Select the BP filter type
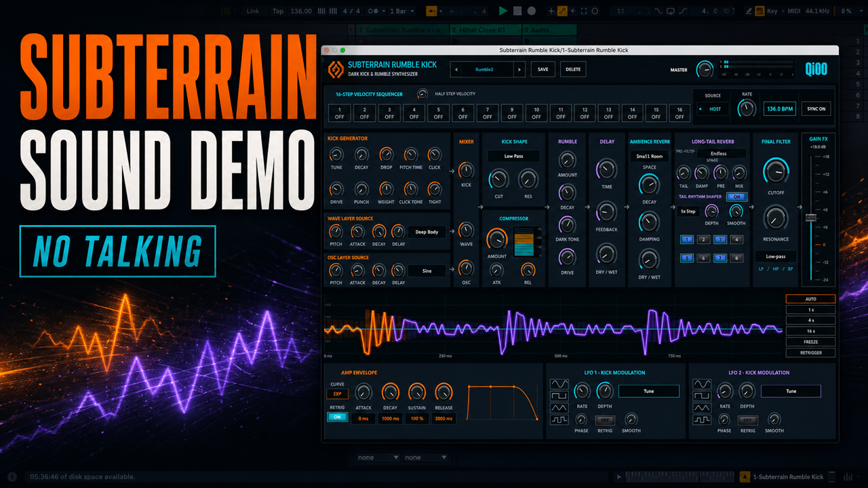Screen dimensions: 868x488 pyautogui.click(x=790, y=269)
